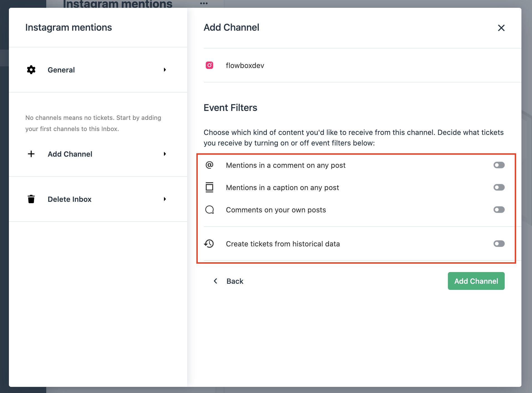
Task: Click the comment bubble icon
Action: pos(209,210)
